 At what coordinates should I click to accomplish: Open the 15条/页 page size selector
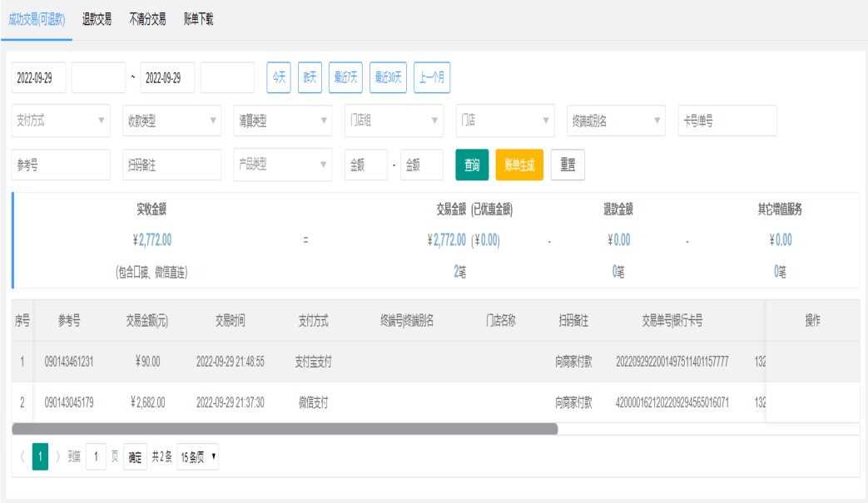198,456
